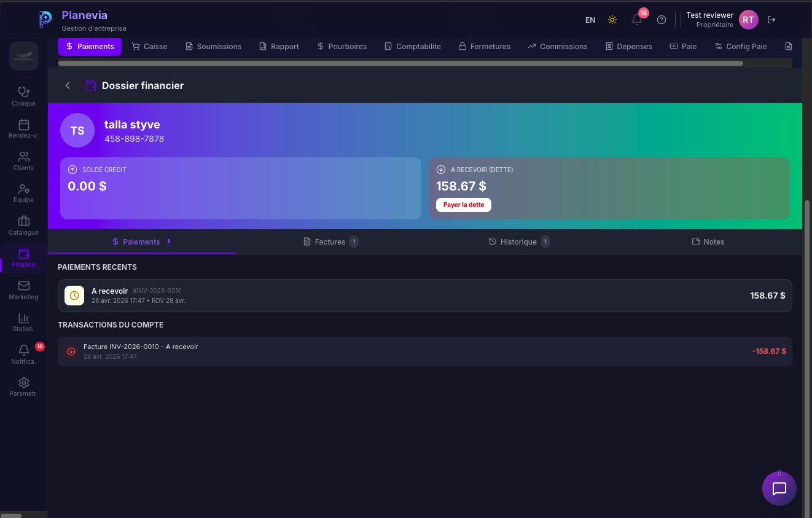Image resolution: width=812 pixels, height=518 pixels.
Task: Open the Comptabilite tab
Action: click(x=413, y=46)
